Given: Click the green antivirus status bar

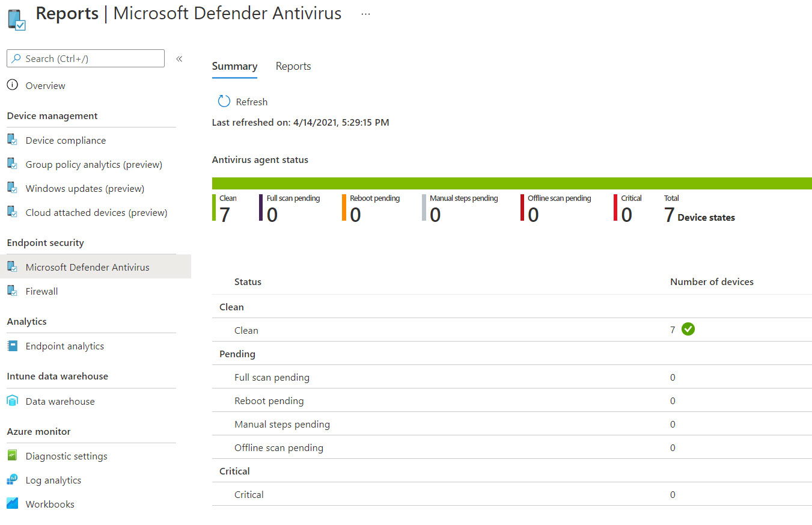Looking at the screenshot, I should pos(512,183).
